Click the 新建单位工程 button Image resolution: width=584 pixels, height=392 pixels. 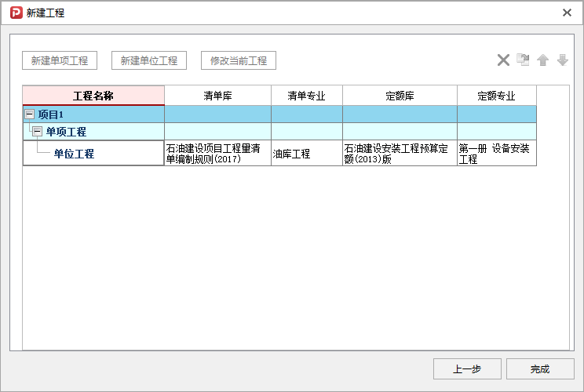pos(149,60)
